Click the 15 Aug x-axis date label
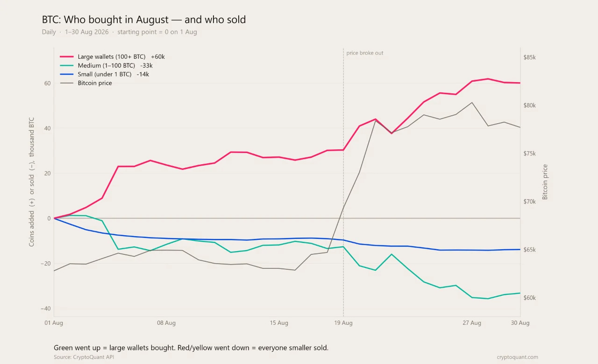598x364 pixels. [279, 323]
